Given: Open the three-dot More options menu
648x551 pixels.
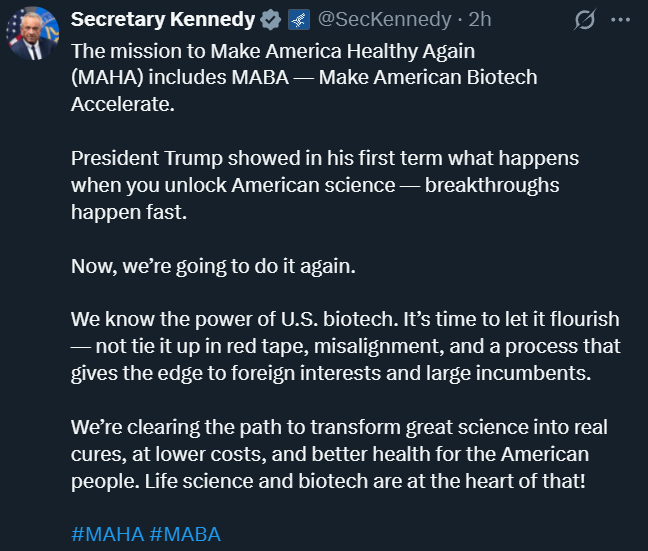Looking at the screenshot, I should tap(620, 19).
